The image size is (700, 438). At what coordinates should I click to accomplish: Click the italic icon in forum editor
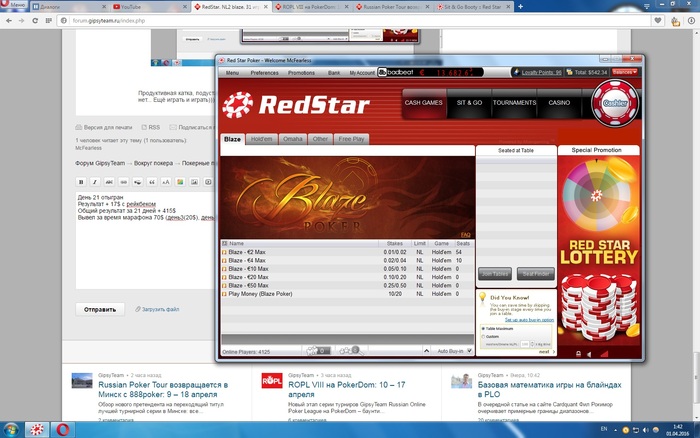click(x=95, y=182)
